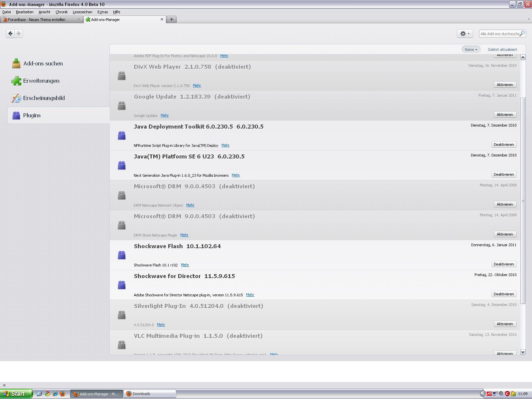Sort by Zuletzt aktualisiert

tap(502, 50)
